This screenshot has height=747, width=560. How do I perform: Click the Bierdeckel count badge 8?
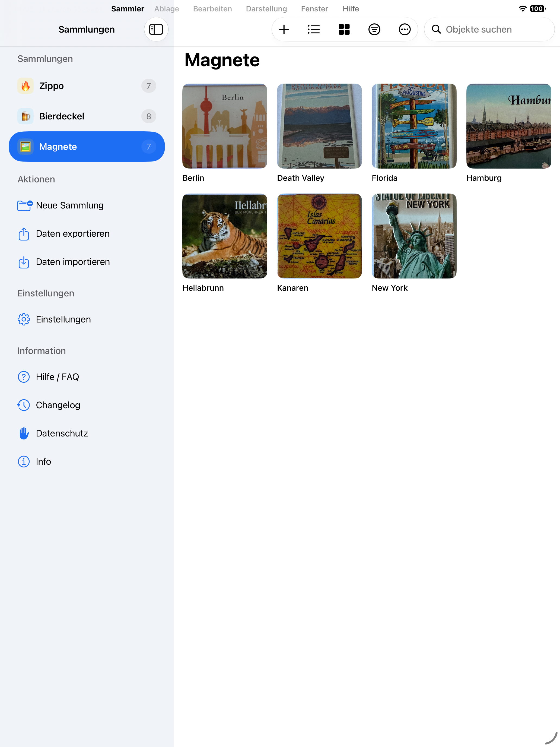148,116
